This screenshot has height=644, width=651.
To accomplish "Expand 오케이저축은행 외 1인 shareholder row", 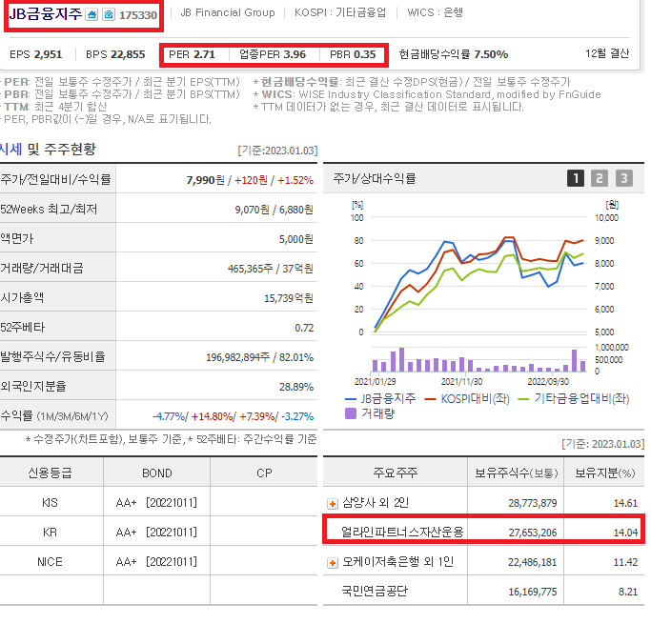I will pos(333,563).
